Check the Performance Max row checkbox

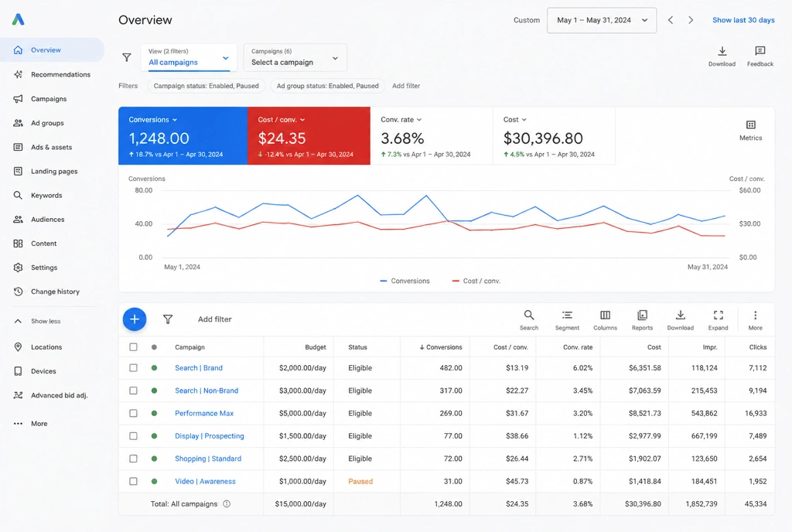pyautogui.click(x=133, y=413)
